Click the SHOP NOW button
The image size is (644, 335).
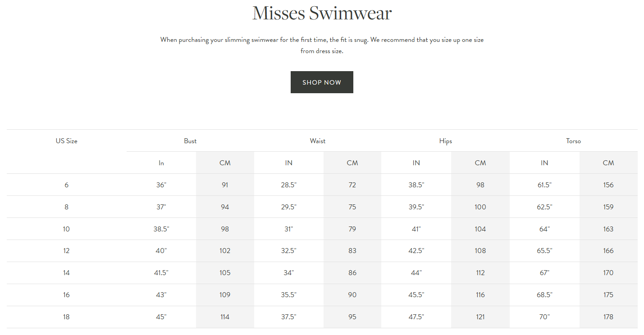click(x=322, y=82)
